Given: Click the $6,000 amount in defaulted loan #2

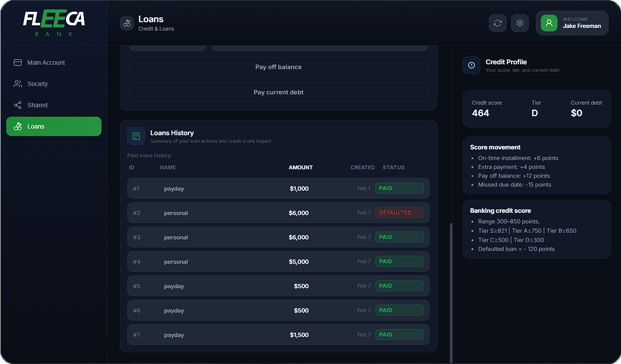Looking at the screenshot, I should [x=299, y=213].
